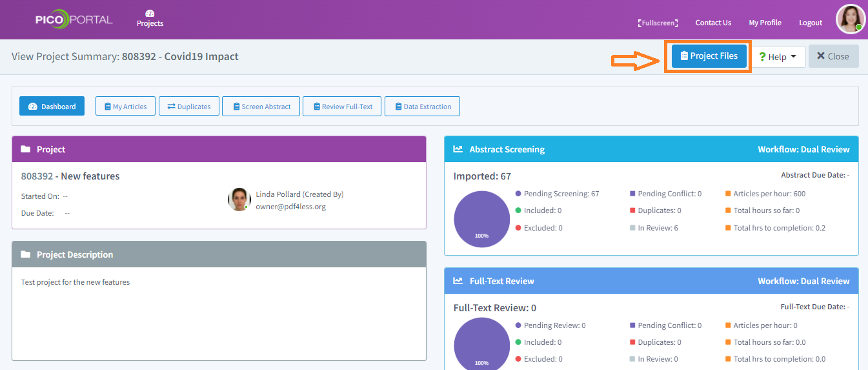Click Linda Pollard's profile photo
Viewport: 868px width, 370px height.
point(239,200)
